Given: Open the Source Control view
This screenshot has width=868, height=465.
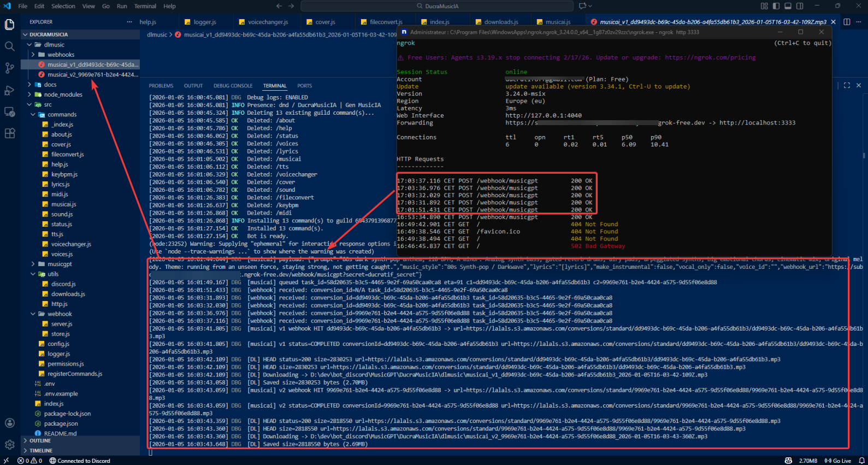Looking at the screenshot, I should [9, 68].
